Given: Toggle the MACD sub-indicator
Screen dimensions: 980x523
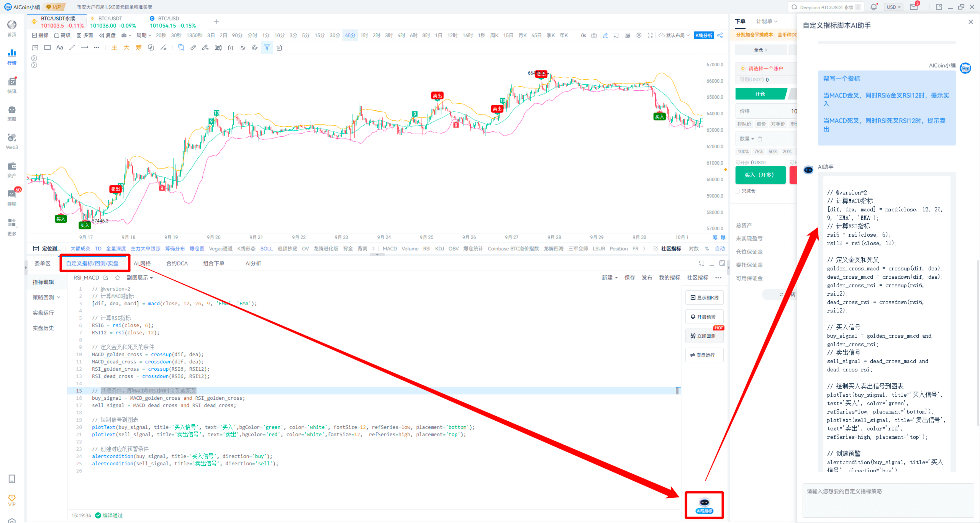Looking at the screenshot, I should coord(390,249).
